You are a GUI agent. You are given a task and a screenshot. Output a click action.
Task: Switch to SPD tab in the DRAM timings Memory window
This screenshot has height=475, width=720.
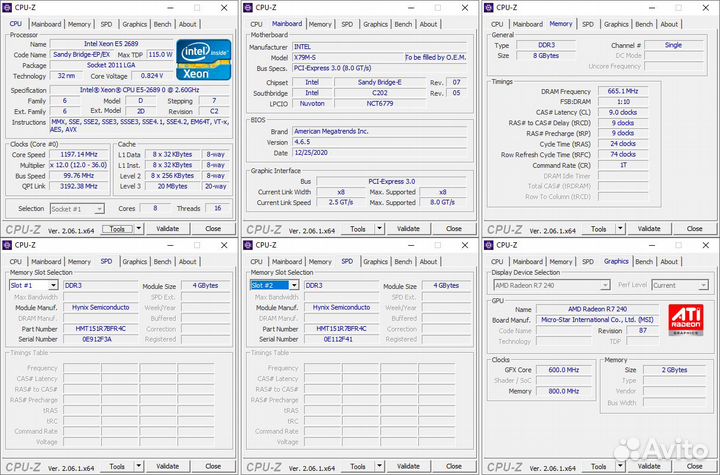point(588,24)
